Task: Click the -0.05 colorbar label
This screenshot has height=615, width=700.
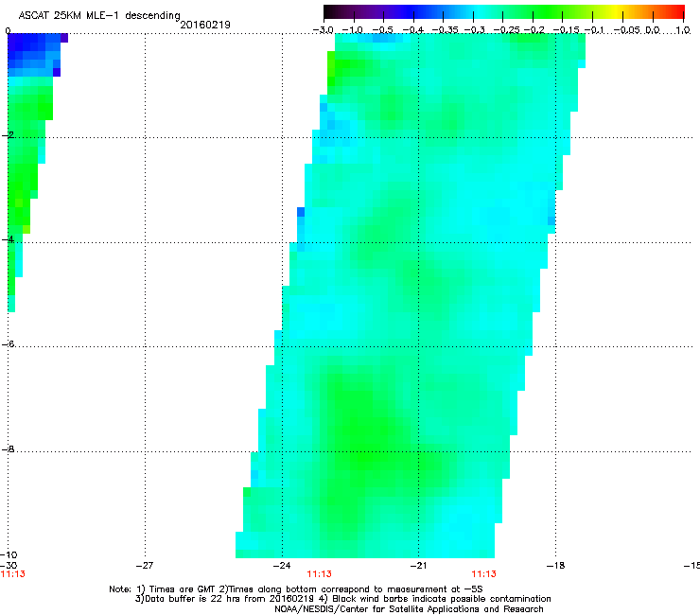Action: [x=627, y=30]
